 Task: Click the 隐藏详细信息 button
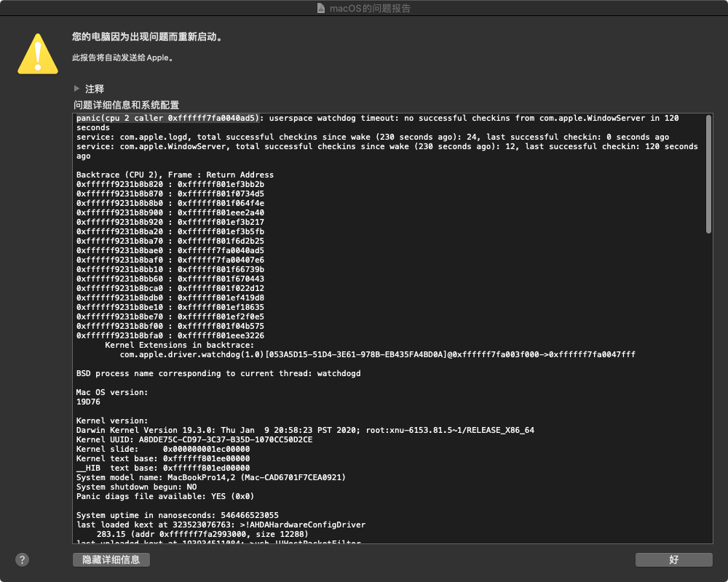[x=111, y=559]
